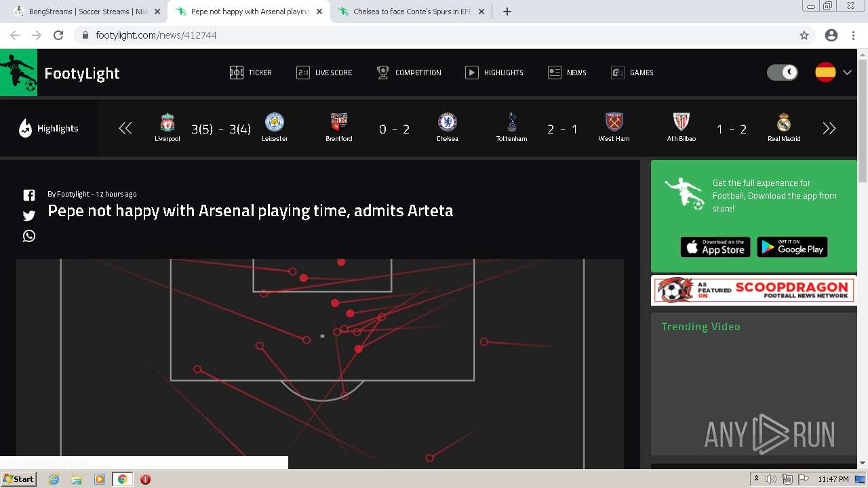Viewport: 868px width, 488px height.
Task: Open the file explorer taskbar icon
Action: (77, 479)
